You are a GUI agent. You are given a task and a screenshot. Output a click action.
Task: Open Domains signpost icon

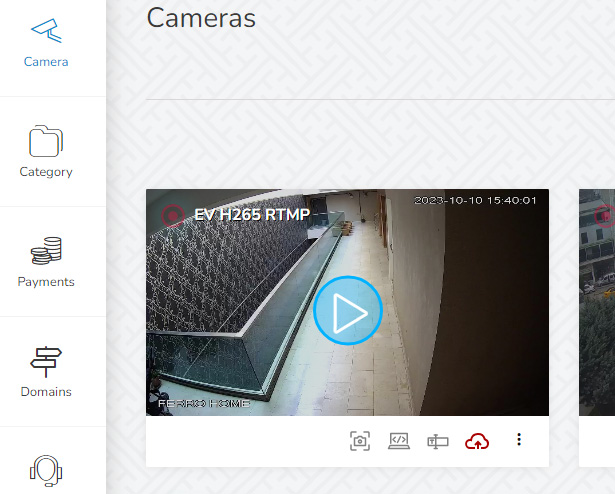coord(46,361)
